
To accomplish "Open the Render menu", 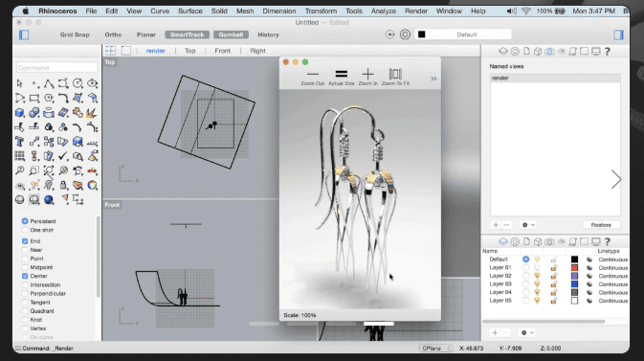I will click(416, 11).
